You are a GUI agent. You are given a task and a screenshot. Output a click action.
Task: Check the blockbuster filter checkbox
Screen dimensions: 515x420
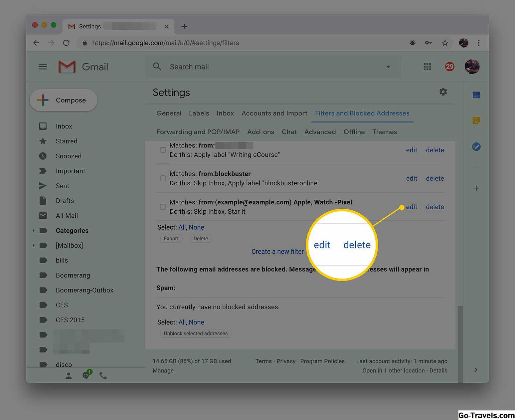(163, 178)
